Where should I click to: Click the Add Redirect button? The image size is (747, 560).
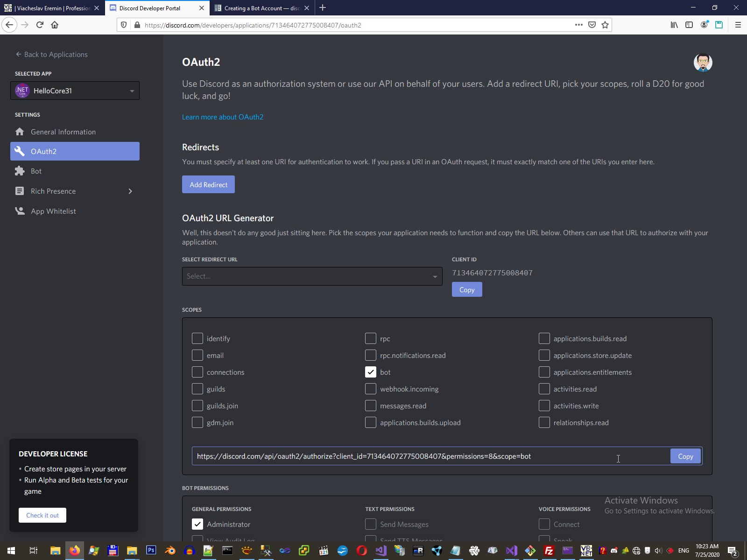click(208, 184)
